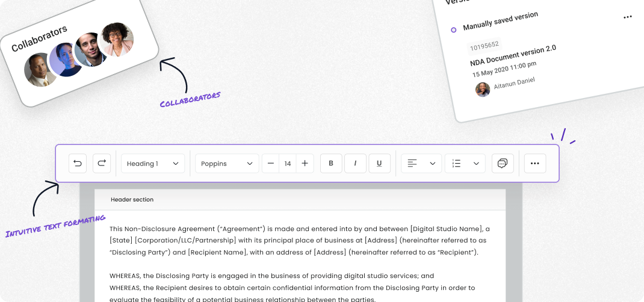This screenshot has width=644, height=302.
Task: Click the first WHEREAS clause line
Action: click(271, 276)
